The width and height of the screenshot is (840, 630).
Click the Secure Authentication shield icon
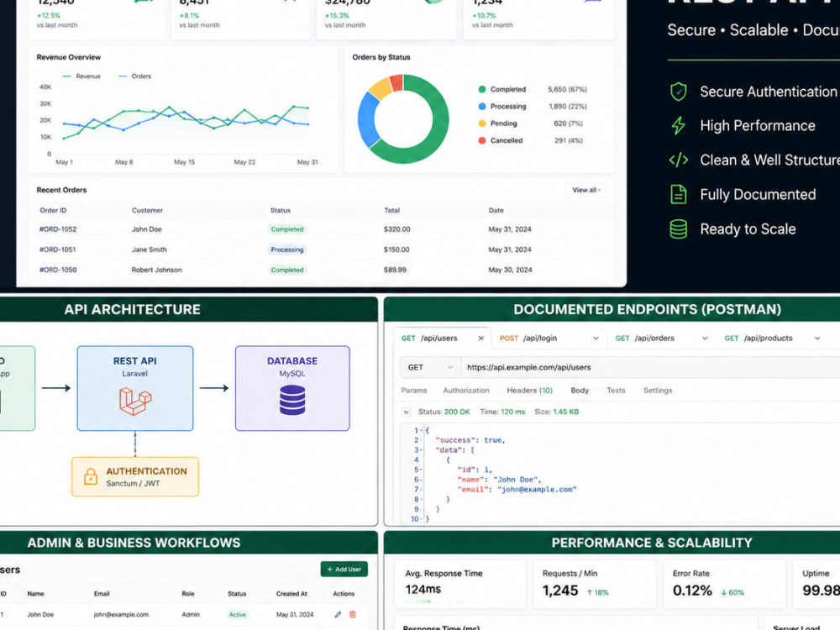coord(678,92)
